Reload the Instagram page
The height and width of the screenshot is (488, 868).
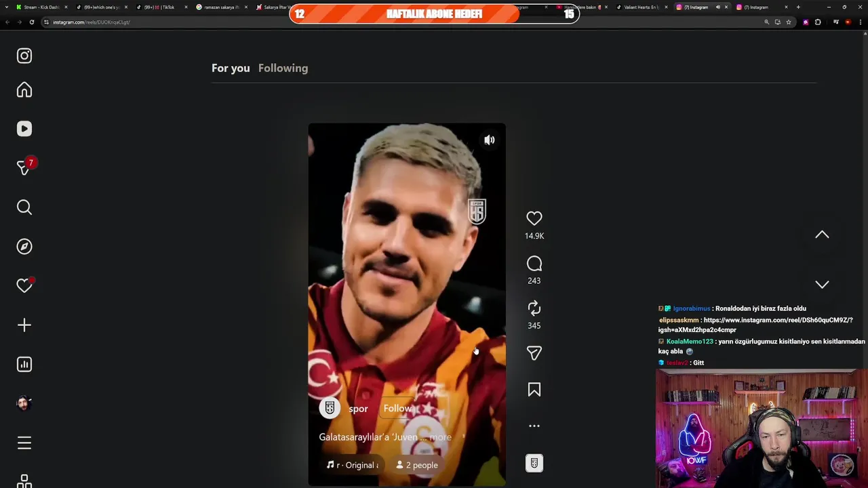[31, 22]
